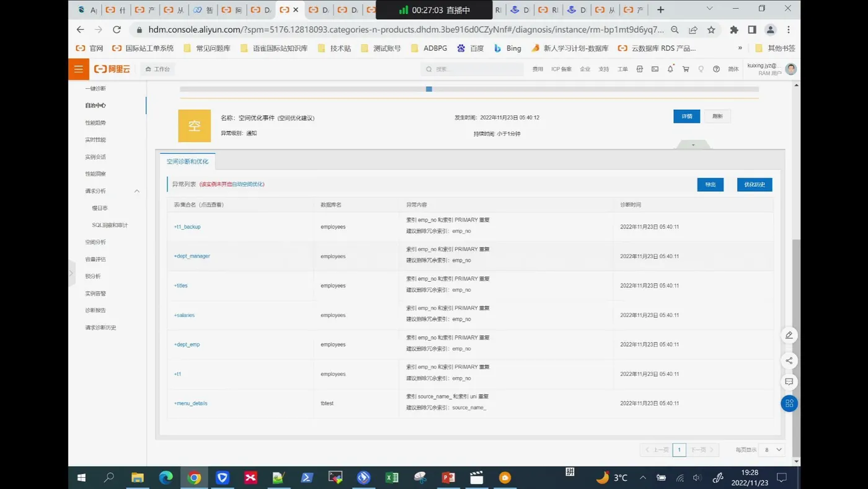Click the feedback chat floating icon
The width and height of the screenshot is (868, 489).
789,382
